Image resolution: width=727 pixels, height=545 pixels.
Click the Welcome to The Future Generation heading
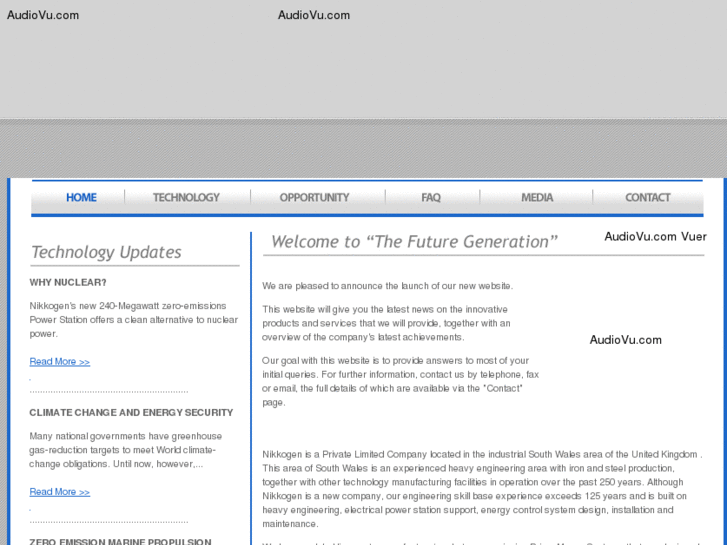pos(414,242)
